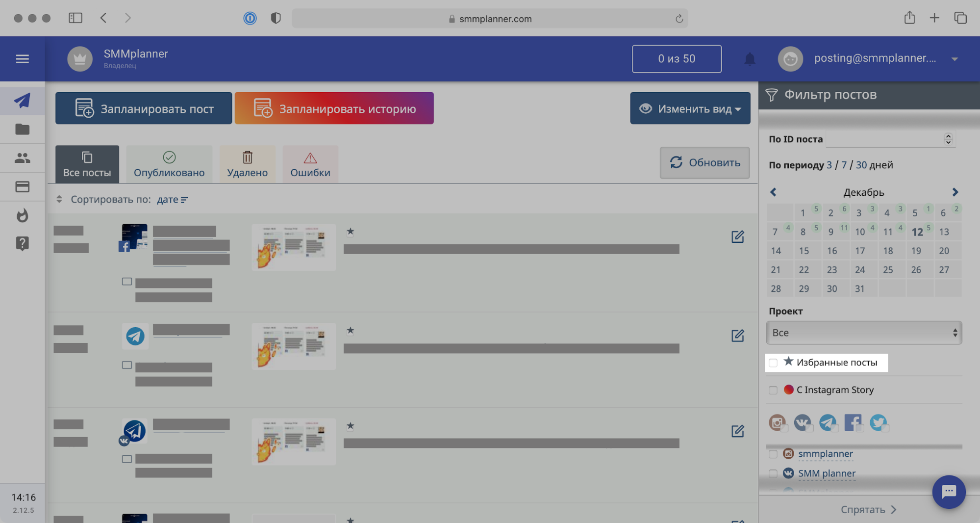Click Safari privacy shield icon
Image resolution: width=980 pixels, height=523 pixels.
[x=276, y=18]
